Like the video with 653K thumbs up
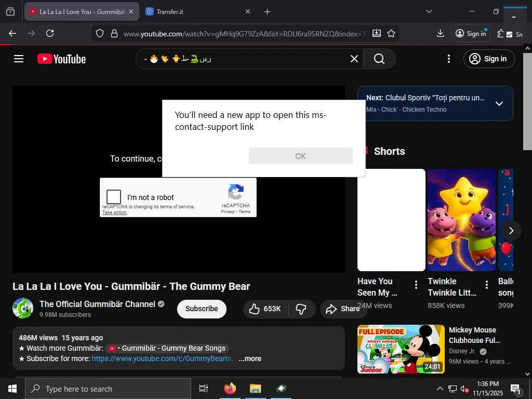This screenshot has height=399, width=532. (265, 309)
